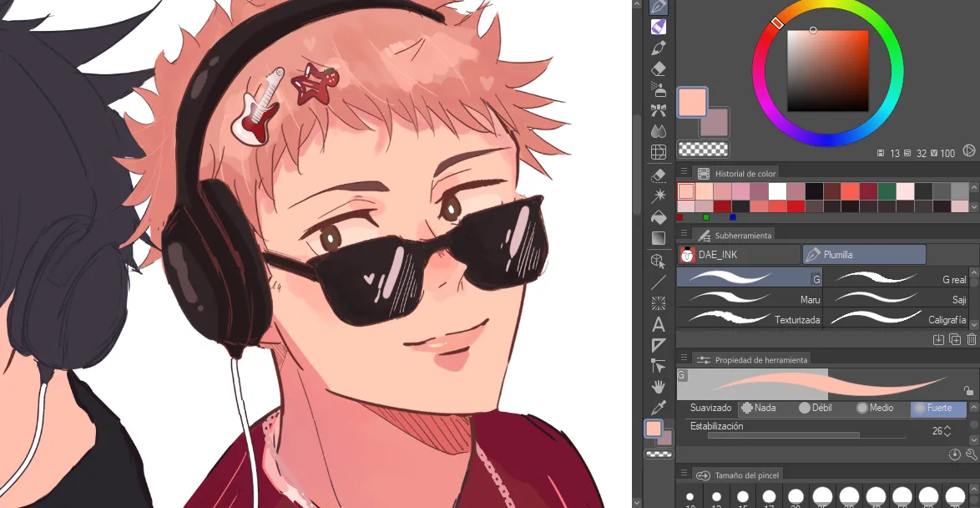Viewport: 980px width, 508px height.
Task: Select the top Eraser tool with solid icon
Action: click(658, 69)
